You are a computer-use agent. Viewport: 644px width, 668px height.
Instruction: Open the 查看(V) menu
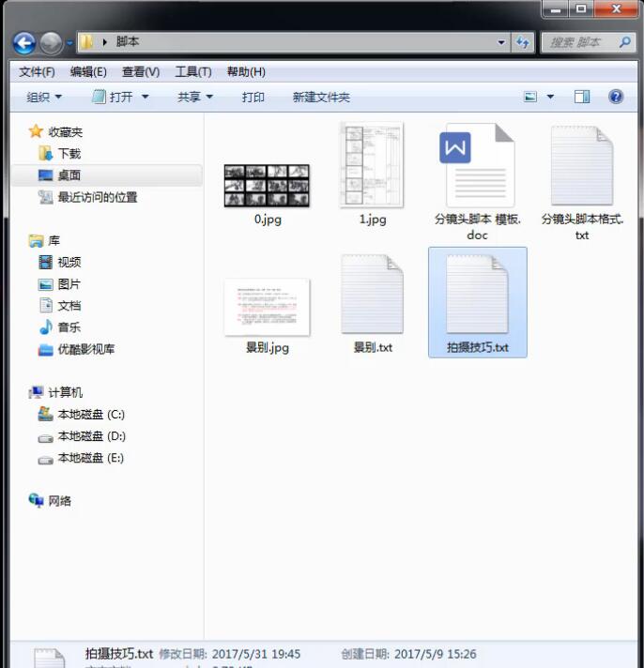[141, 72]
